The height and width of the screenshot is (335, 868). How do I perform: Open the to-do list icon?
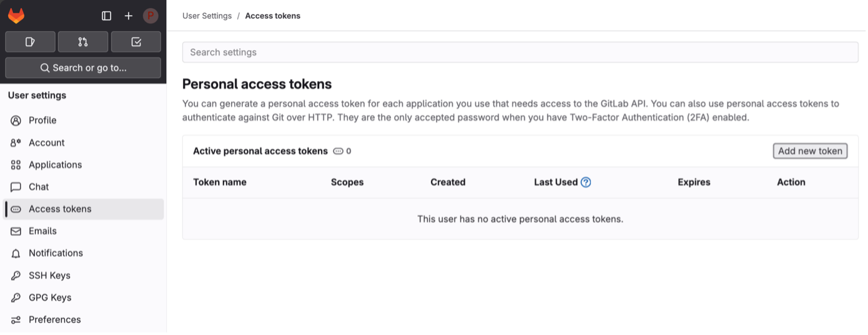point(136,42)
